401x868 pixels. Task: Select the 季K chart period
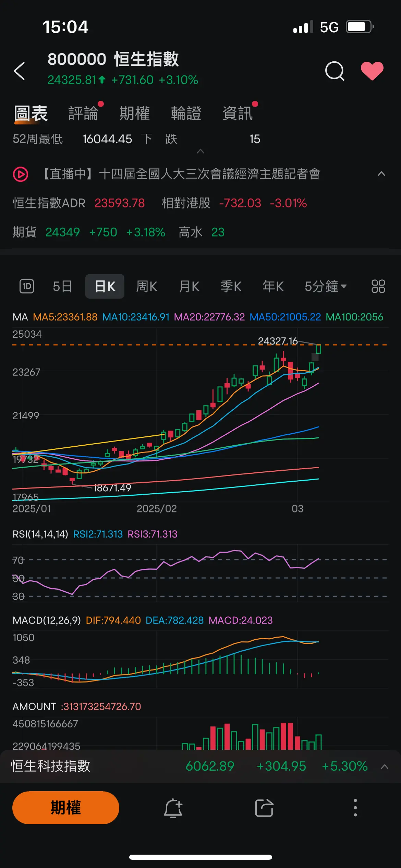231,286
